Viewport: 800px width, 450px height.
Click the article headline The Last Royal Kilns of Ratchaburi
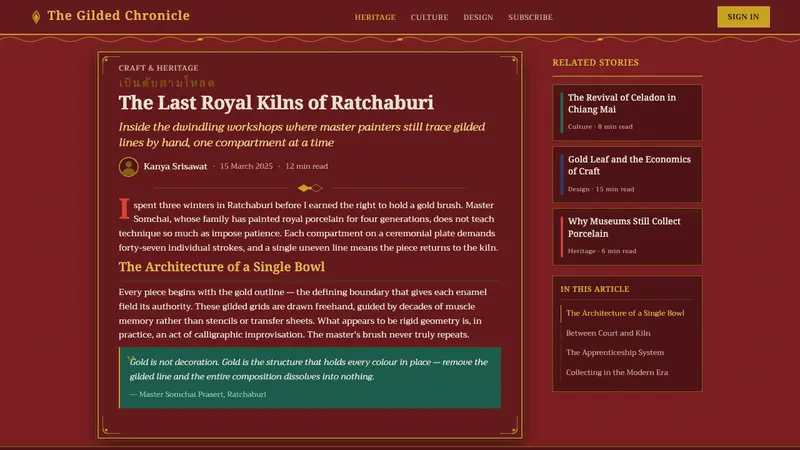coord(276,103)
